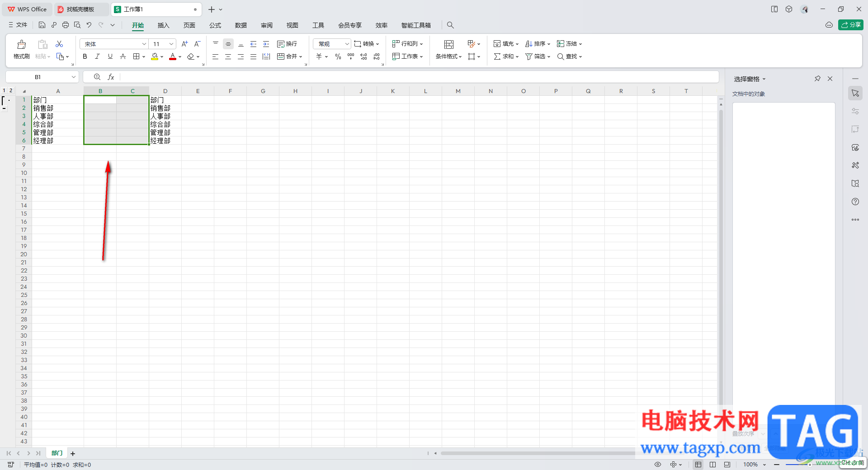Screen dimensions: 868x470
Task: Toggle wrap text (换行)
Action: tap(287, 44)
